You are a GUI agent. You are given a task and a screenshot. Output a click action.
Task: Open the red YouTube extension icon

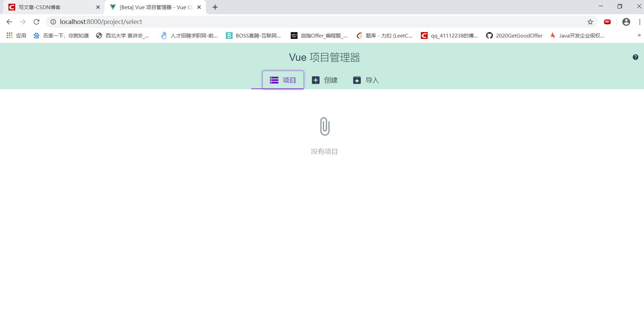click(x=607, y=22)
